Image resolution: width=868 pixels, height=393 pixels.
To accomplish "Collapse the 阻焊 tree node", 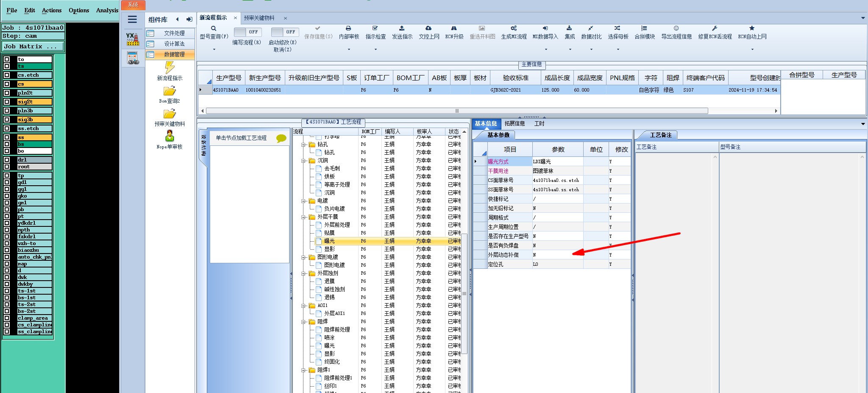I will tap(304, 322).
